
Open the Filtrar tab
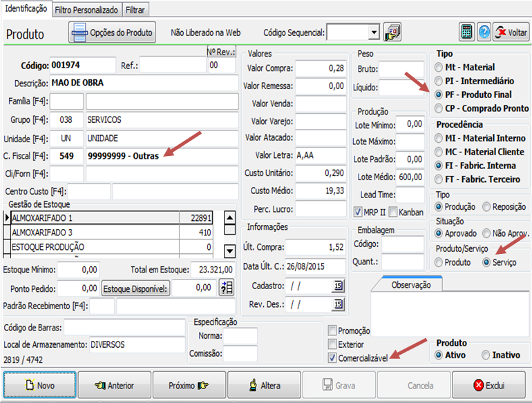click(135, 9)
